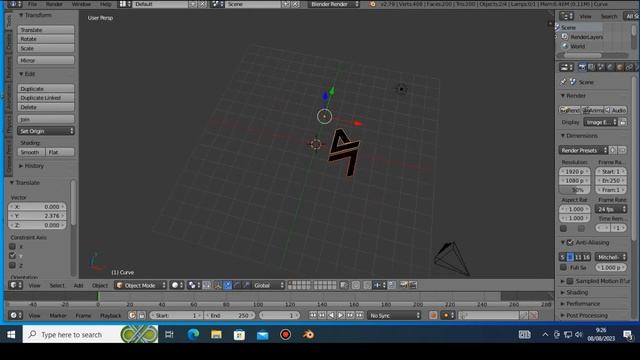This screenshot has height=360, width=640.
Task: Open the Add menu in 3D view header
Action: 78,285
